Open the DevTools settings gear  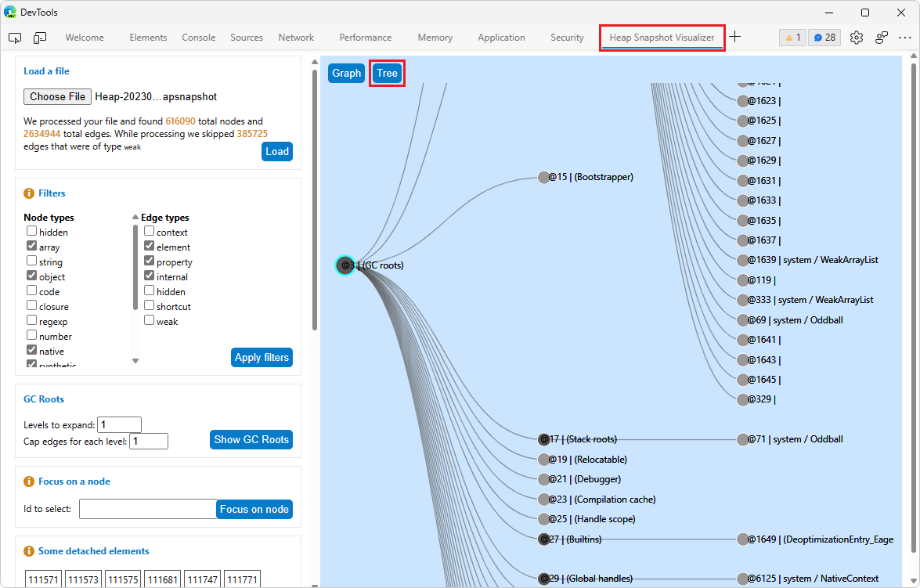[856, 37]
